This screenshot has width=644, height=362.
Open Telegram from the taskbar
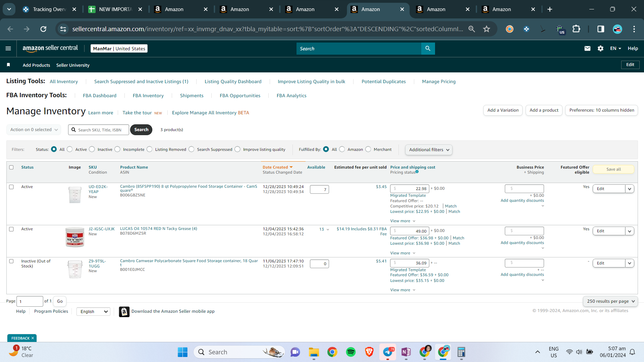click(x=388, y=352)
